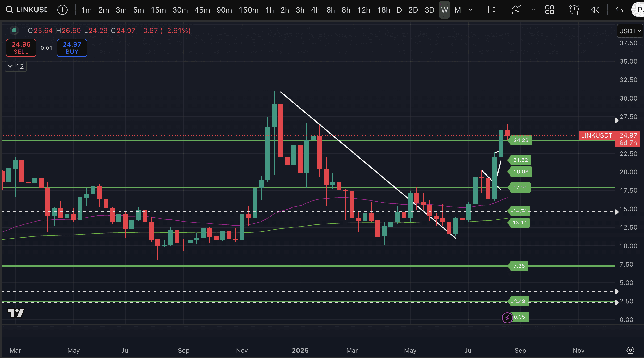Select the 21.62 horizontal level label
This screenshot has width=644, height=358.
tap(520, 160)
